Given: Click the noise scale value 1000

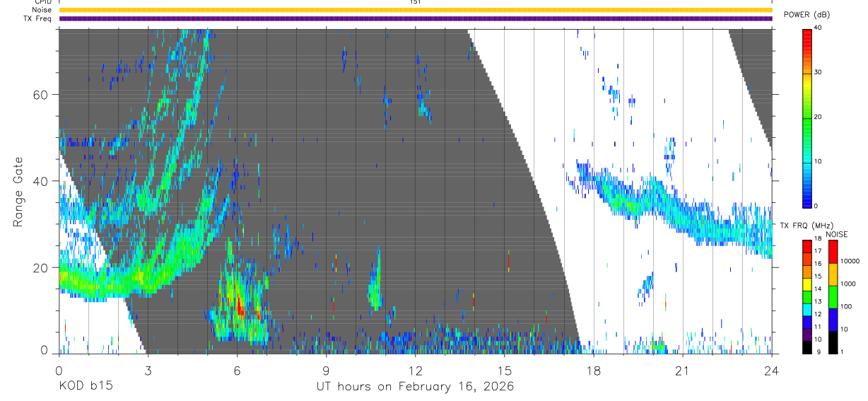Looking at the screenshot, I should (848, 284).
